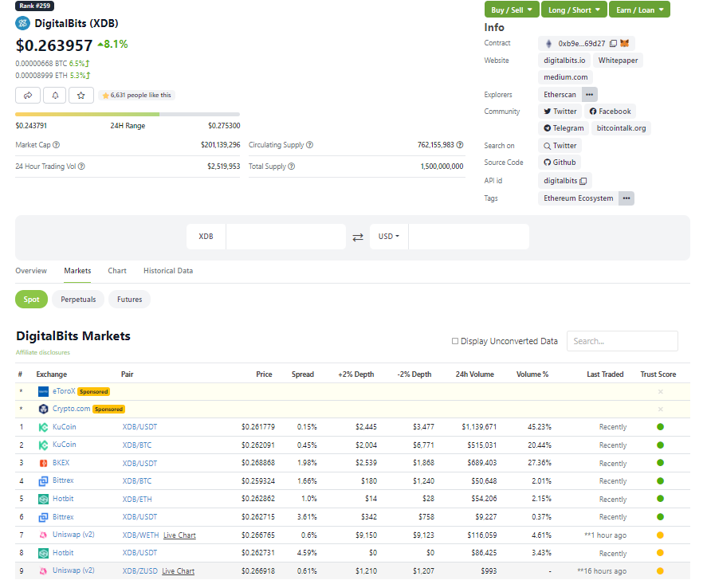
Task: Click Crypto.com sponsored logo icon
Action: 43,409
